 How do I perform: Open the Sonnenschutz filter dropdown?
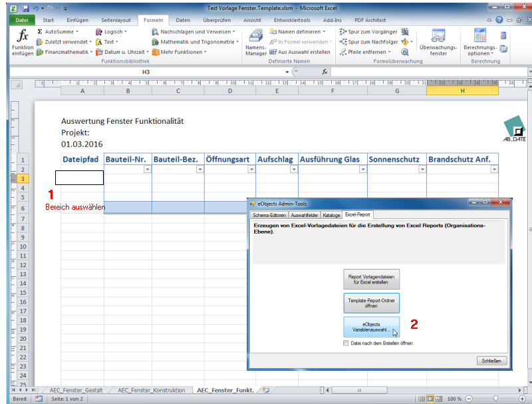point(422,170)
